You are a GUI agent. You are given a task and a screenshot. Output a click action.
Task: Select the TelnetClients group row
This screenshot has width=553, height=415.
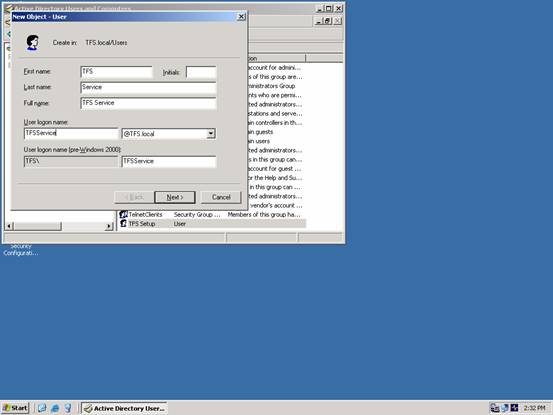pos(212,214)
